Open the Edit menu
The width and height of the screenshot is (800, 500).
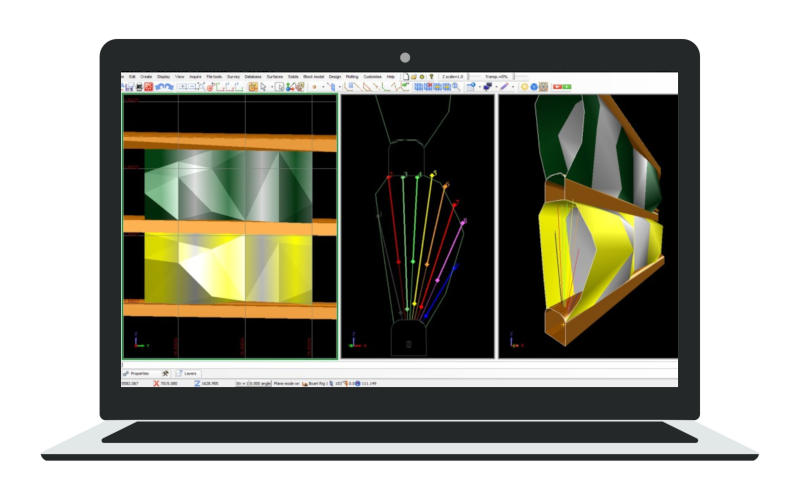pos(132,77)
